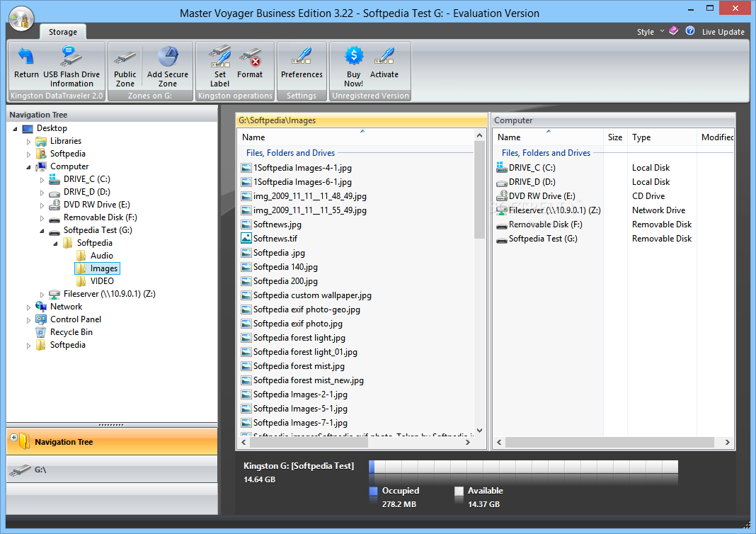Expand DRIVE_C (C:) tree node
Image resolution: width=756 pixels, height=534 pixels.
click(42, 180)
